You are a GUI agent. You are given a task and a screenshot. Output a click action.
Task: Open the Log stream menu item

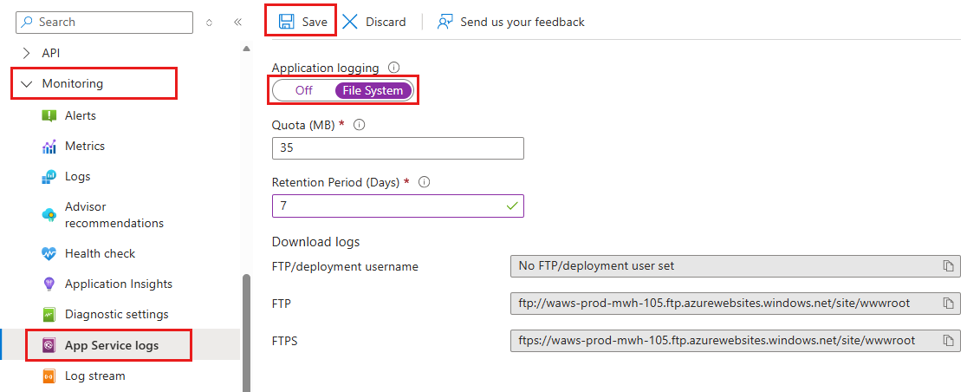coord(94,376)
